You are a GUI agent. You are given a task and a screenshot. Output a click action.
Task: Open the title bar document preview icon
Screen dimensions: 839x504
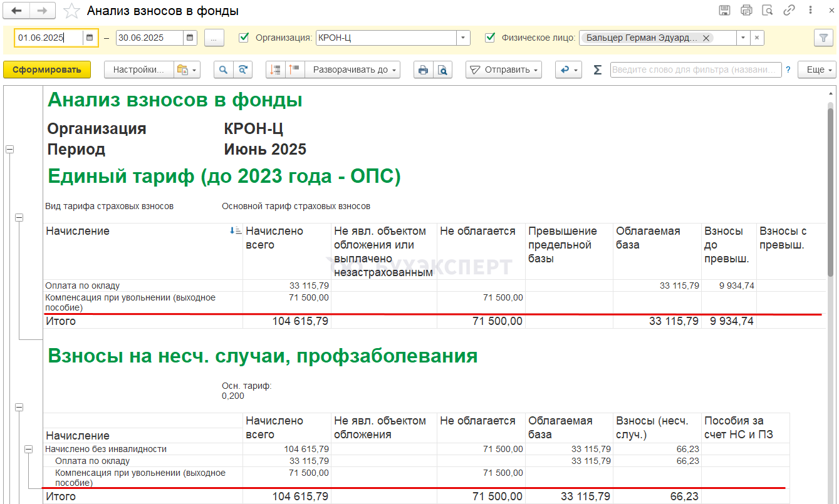coord(768,10)
